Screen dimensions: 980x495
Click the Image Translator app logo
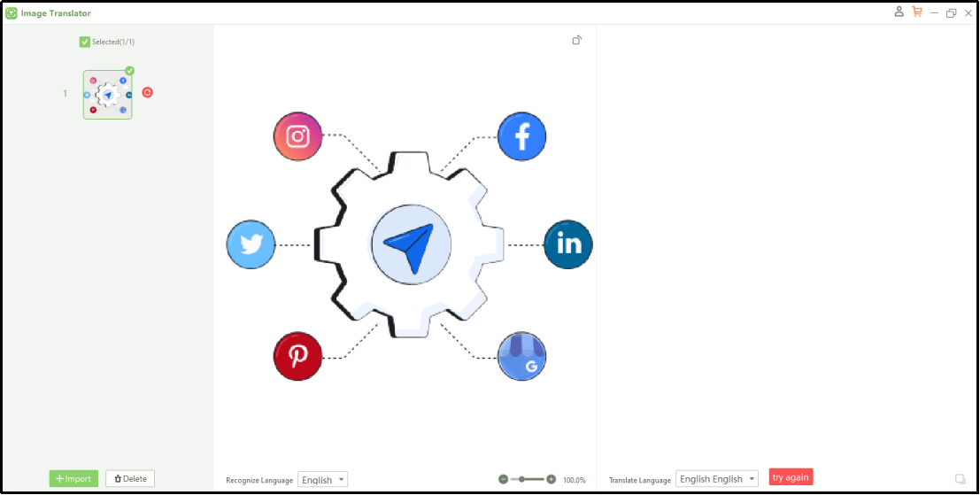12,13
